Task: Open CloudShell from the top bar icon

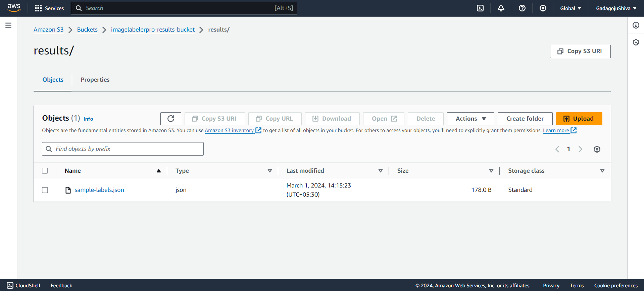Action: point(480,8)
